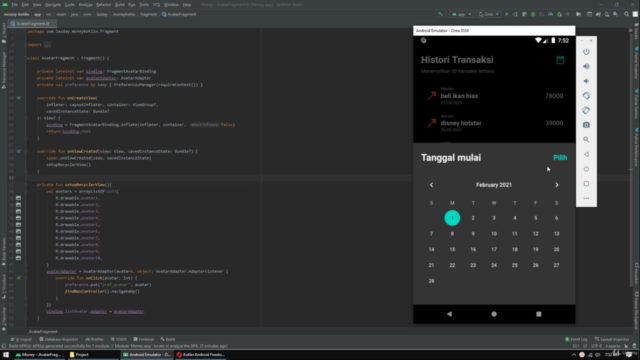Screen dimensions: 640x360
Task: Select February 1 highlighted date
Action: [x=452, y=218]
